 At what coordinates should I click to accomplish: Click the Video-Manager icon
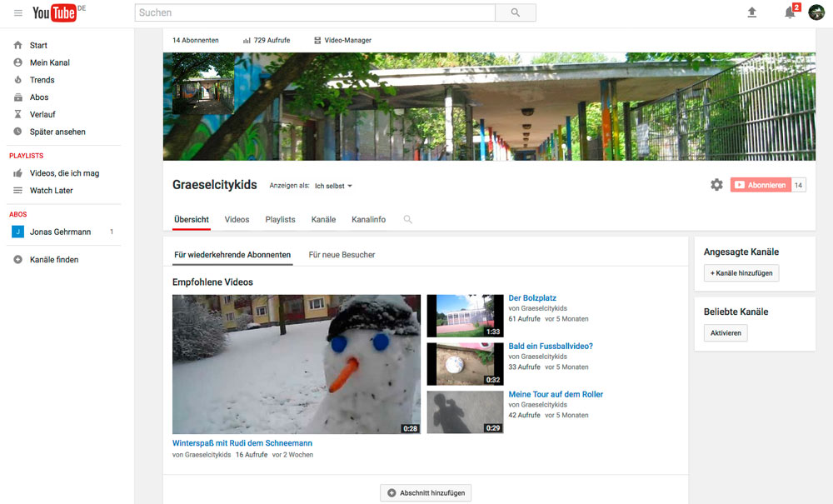pos(317,40)
